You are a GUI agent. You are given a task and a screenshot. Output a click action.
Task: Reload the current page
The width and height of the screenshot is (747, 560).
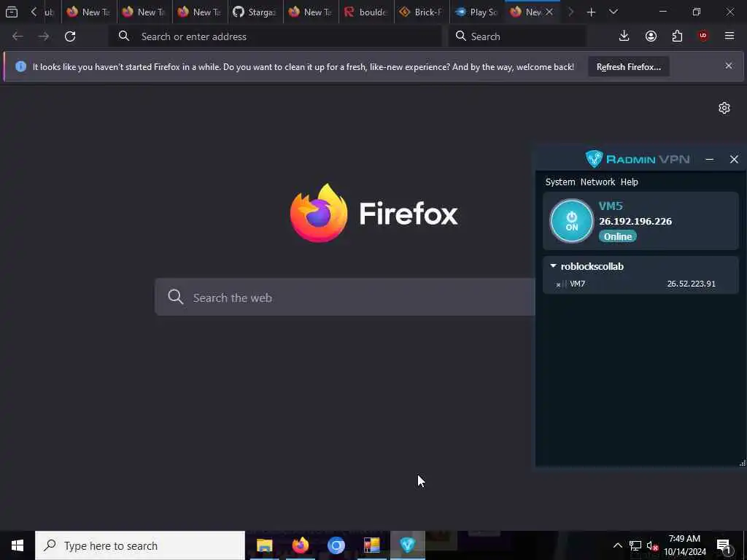point(70,36)
